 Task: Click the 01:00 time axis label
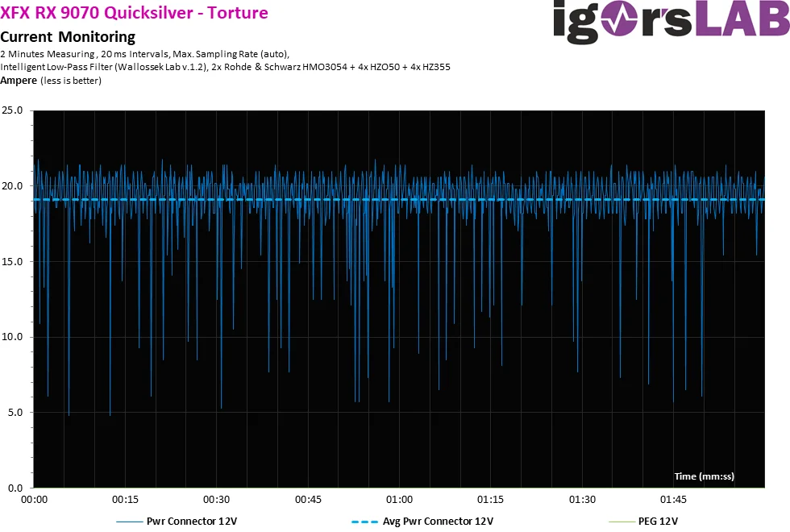400,500
